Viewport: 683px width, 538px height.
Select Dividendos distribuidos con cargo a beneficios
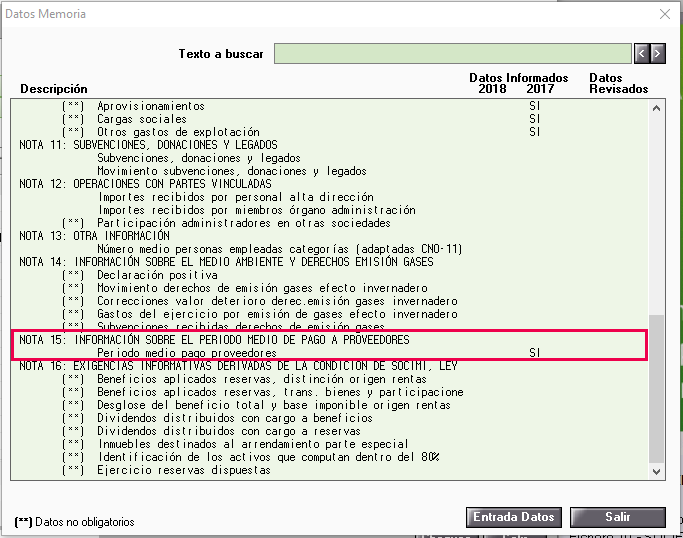coord(330,418)
